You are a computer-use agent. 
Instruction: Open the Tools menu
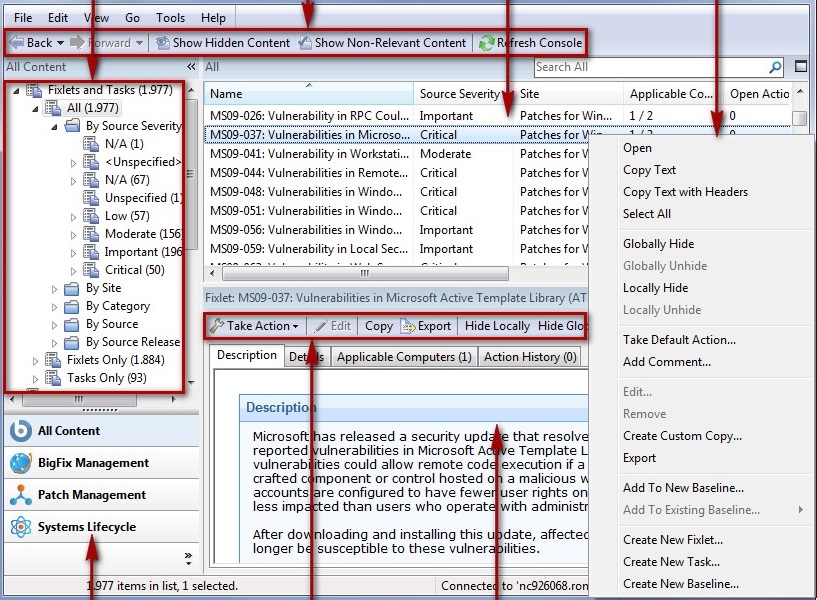[x=170, y=16]
